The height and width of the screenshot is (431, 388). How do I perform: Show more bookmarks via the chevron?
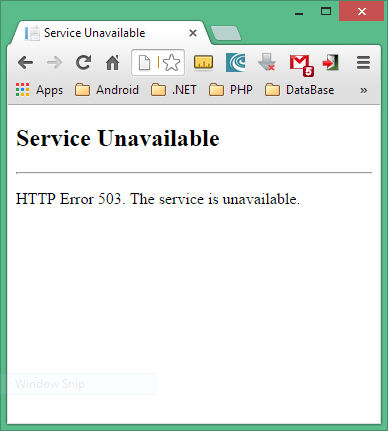tap(364, 90)
